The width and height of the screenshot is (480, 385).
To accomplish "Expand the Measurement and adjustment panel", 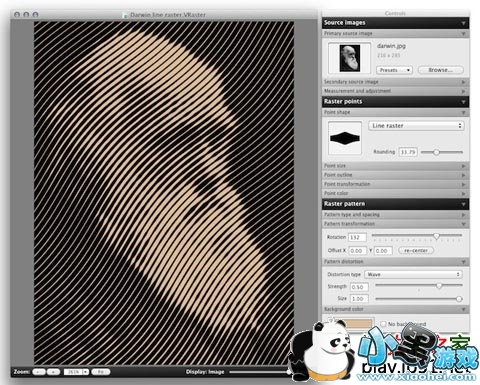I will pos(395,91).
